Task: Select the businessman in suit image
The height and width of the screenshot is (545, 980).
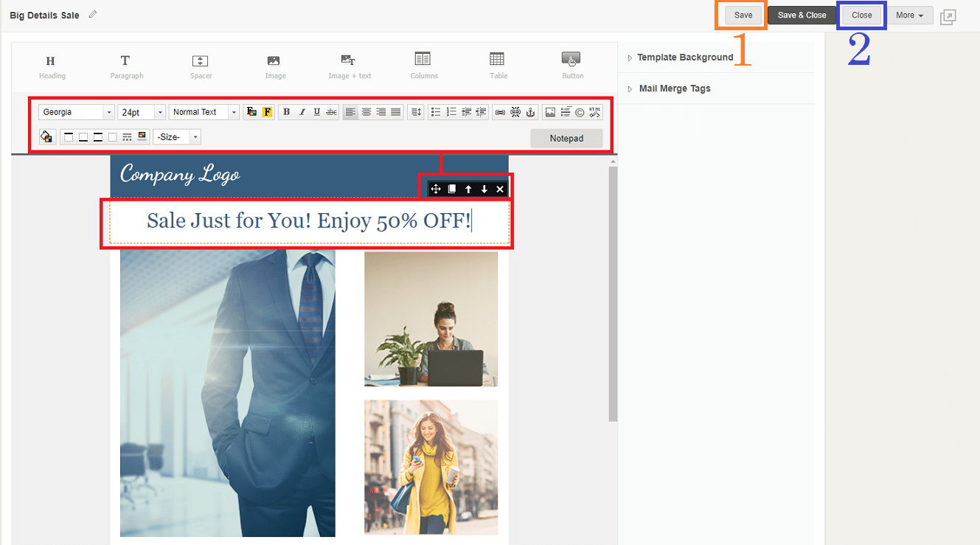Action: [227, 393]
